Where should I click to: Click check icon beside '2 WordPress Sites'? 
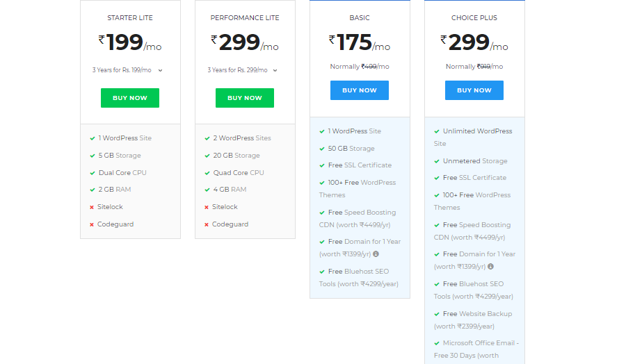click(207, 138)
